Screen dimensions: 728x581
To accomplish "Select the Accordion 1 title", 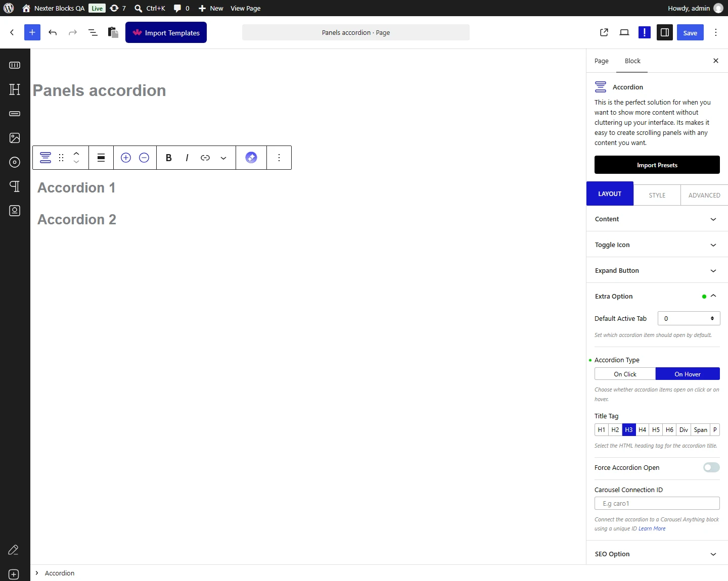I will [76, 187].
